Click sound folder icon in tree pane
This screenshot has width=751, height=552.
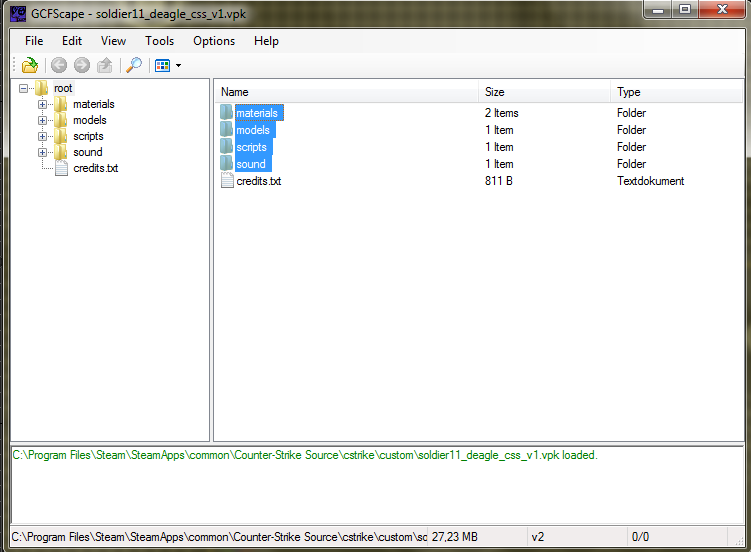coord(61,152)
